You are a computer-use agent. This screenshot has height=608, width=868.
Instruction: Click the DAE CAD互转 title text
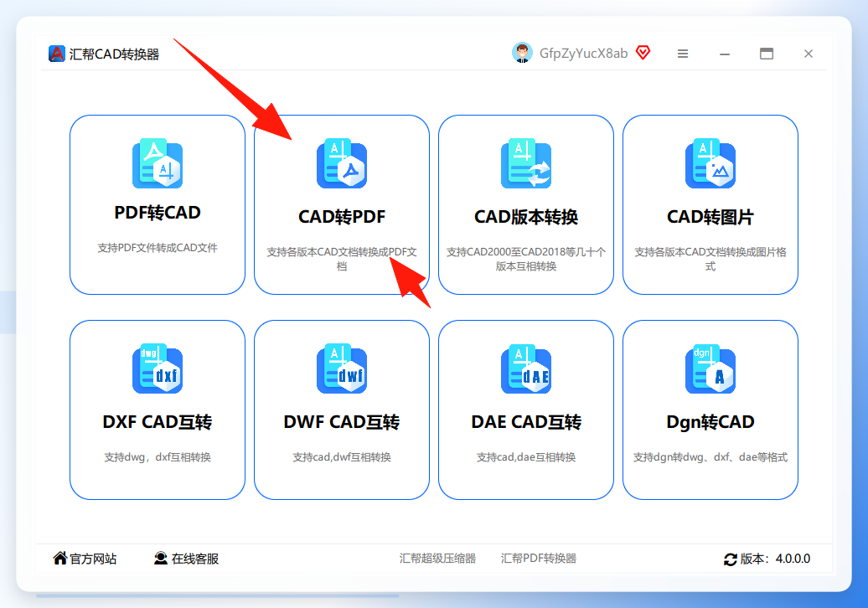pyautogui.click(x=526, y=422)
